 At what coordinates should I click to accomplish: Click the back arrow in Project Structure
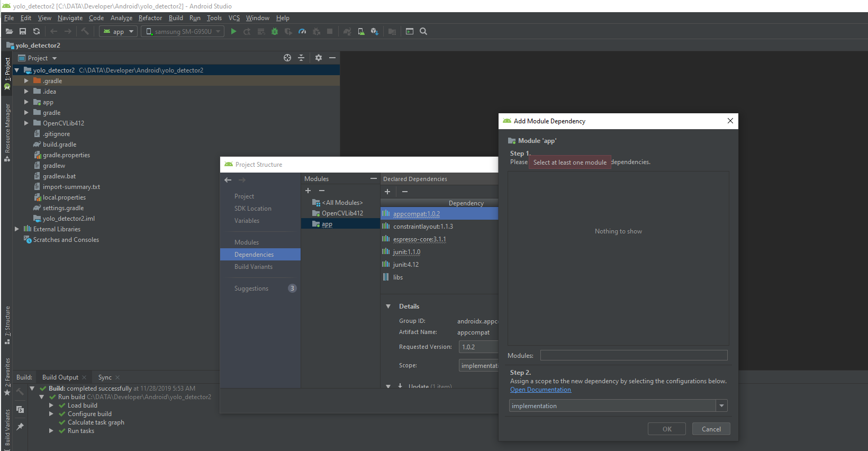click(x=228, y=180)
